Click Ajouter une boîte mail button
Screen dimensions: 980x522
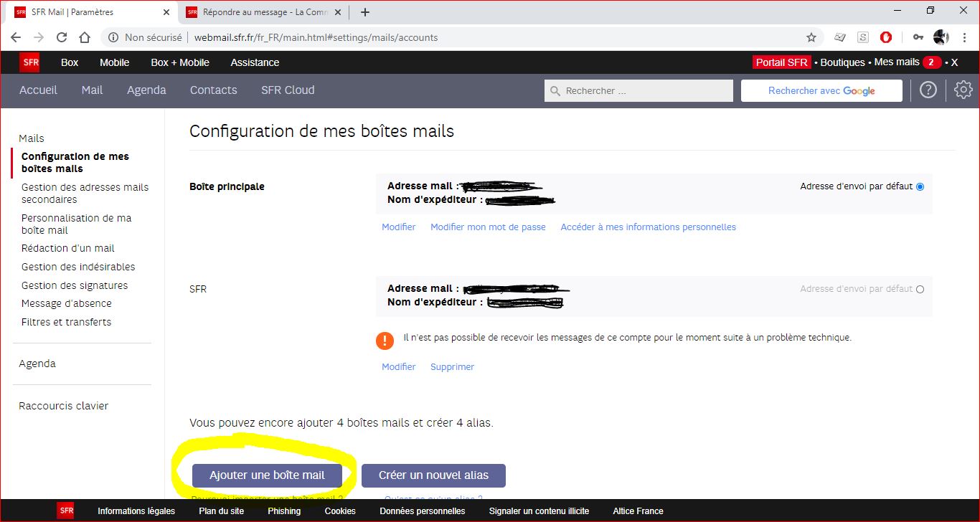[x=267, y=475]
